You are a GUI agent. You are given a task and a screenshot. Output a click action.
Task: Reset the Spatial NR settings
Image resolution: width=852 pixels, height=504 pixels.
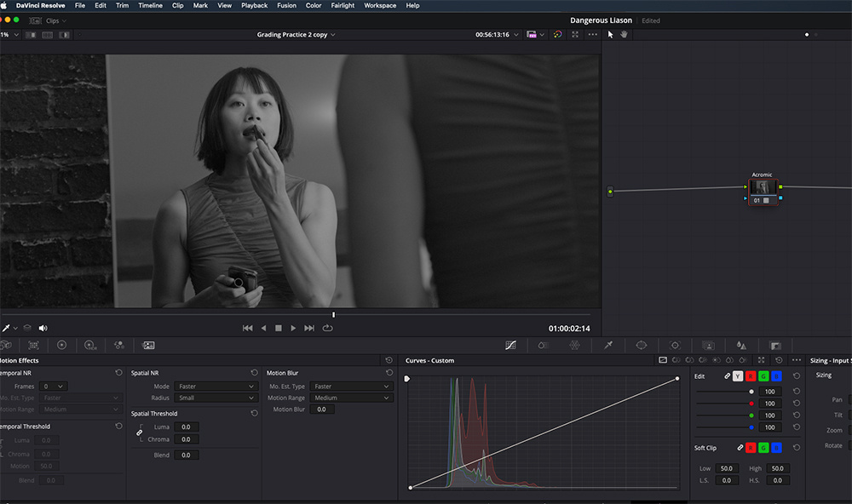[x=254, y=373]
